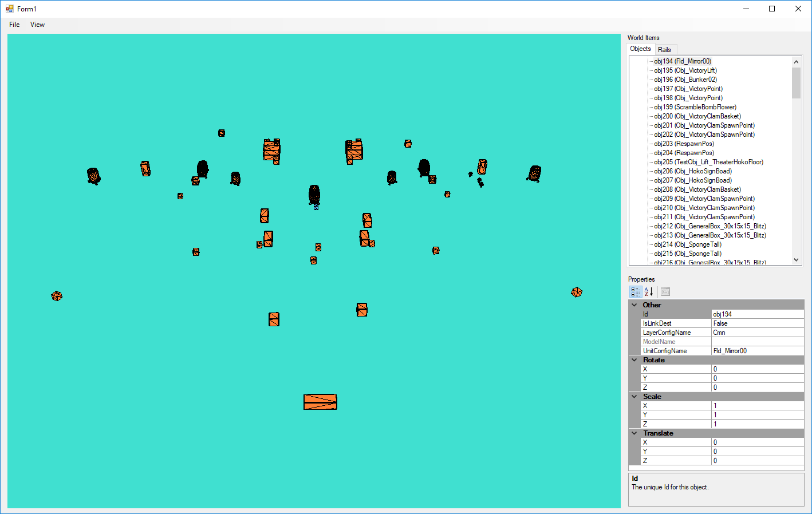Image resolution: width=812 pixels, height=514 pixels.
Task: Collapse the Scale property category
Action: [x=634, y=397]
